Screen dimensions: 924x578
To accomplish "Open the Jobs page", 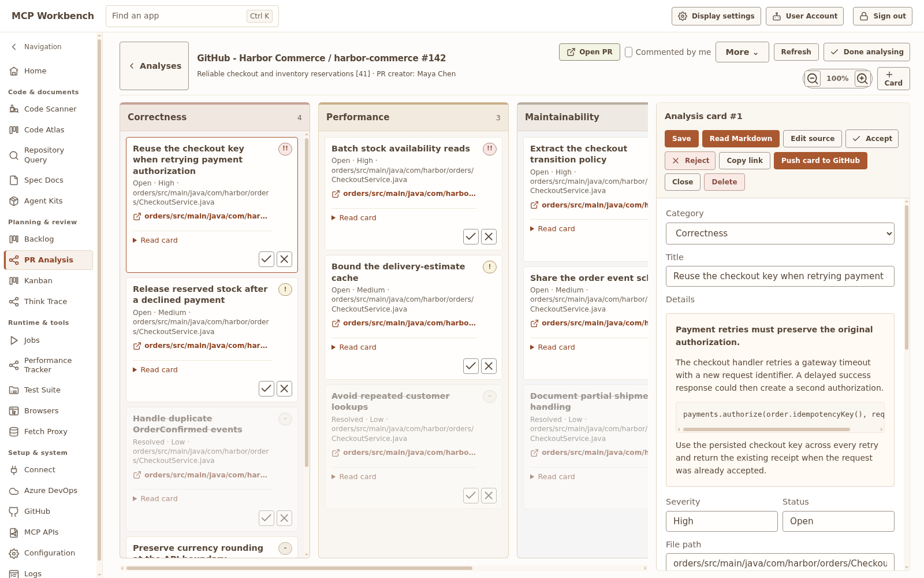I will 49,340.
